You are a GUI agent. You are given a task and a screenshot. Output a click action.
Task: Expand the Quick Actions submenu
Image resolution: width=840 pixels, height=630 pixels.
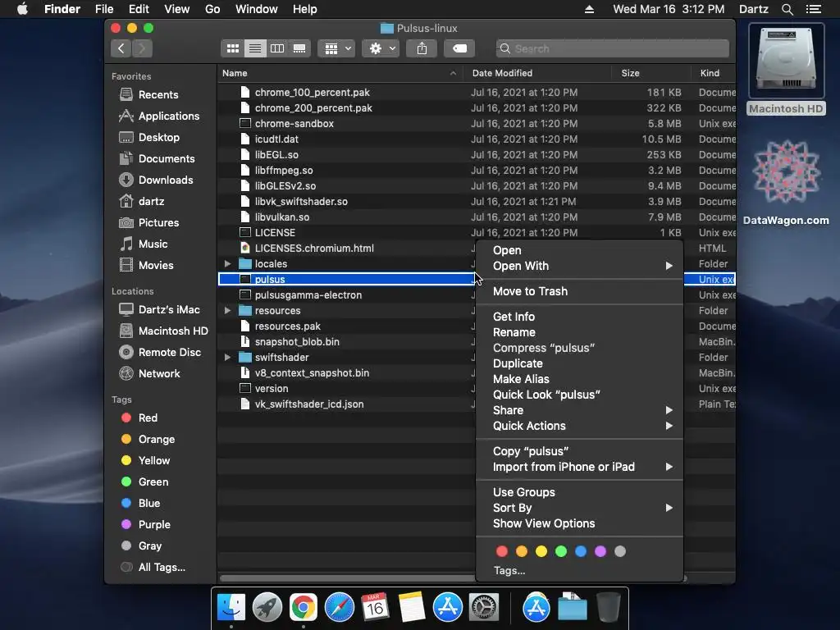pos(580,426)
